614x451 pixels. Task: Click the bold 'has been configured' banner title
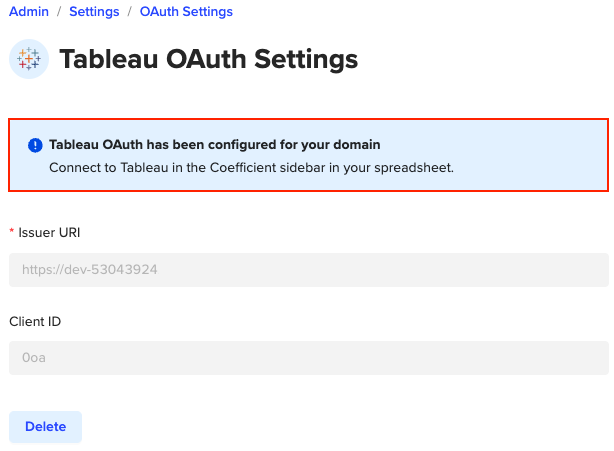tap(214, 145)
